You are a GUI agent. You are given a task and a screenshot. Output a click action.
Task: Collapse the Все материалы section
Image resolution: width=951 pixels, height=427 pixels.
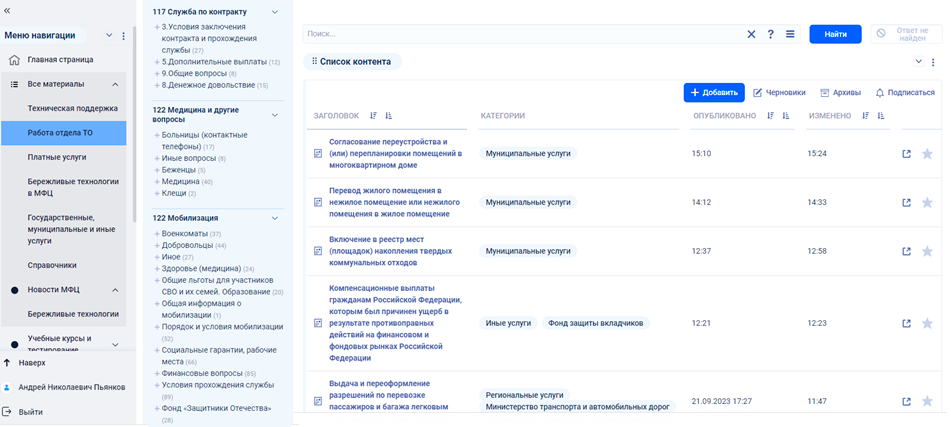tap(115, 84)
